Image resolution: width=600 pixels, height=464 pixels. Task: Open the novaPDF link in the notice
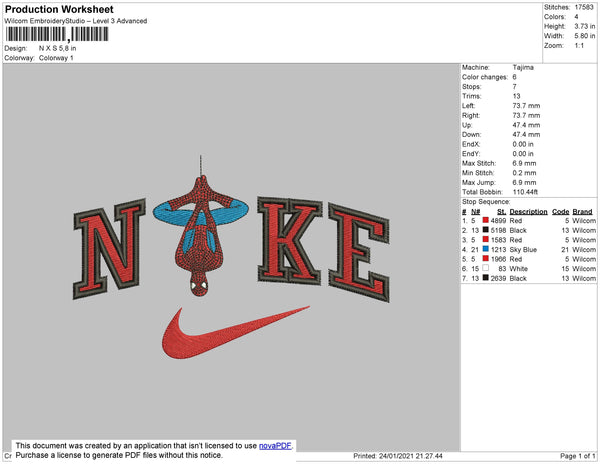coord(275,446)
